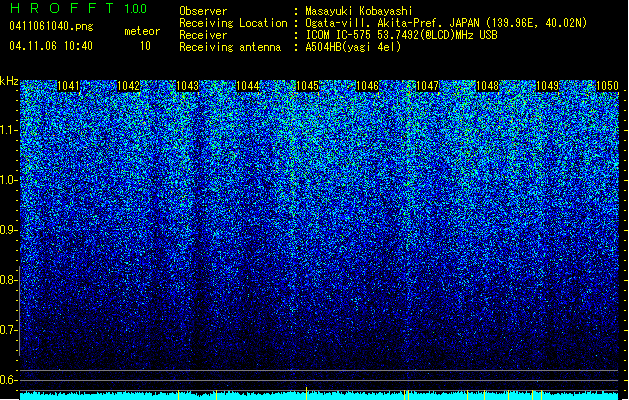Click the cyan signal level strip at bottom
The height and width of the screenshot is (400, 629).
319,396
